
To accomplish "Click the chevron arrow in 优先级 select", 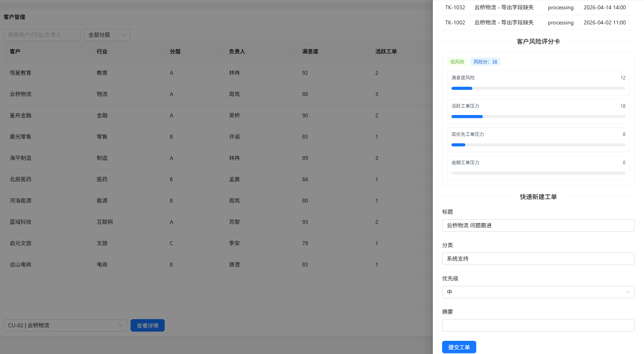I will click(627, 292).
